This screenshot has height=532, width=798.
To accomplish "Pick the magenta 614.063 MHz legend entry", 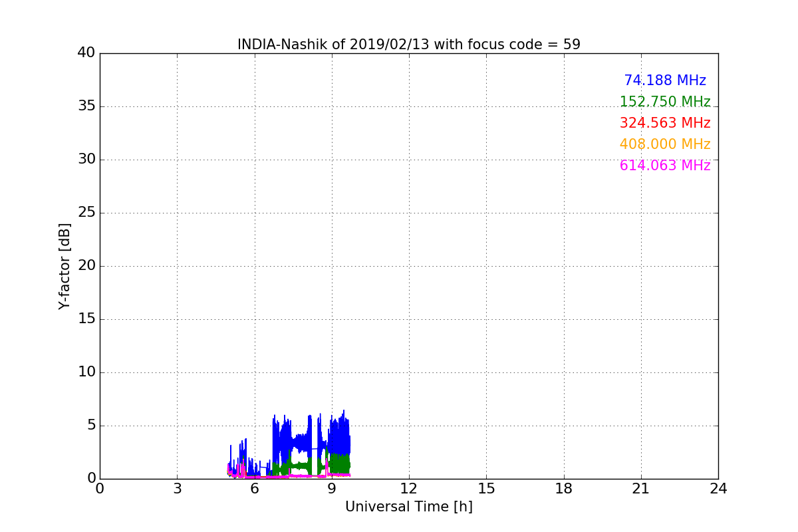I will click(x=664, y=166).
